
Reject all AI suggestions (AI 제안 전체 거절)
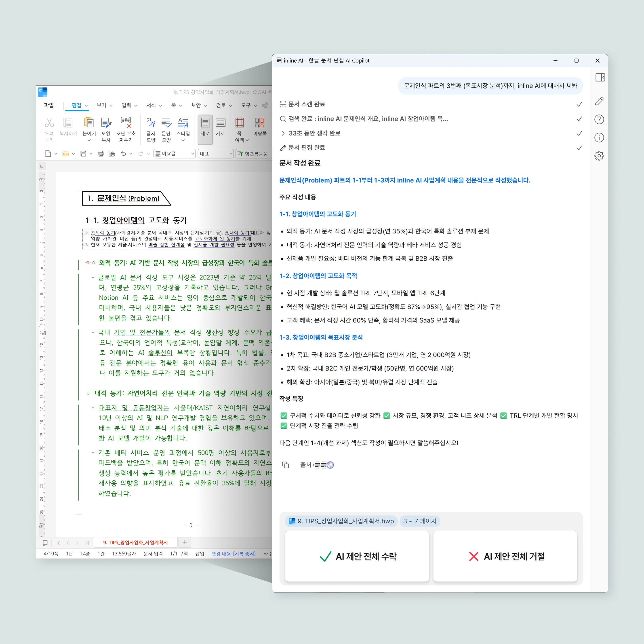(x=505, y=556)
